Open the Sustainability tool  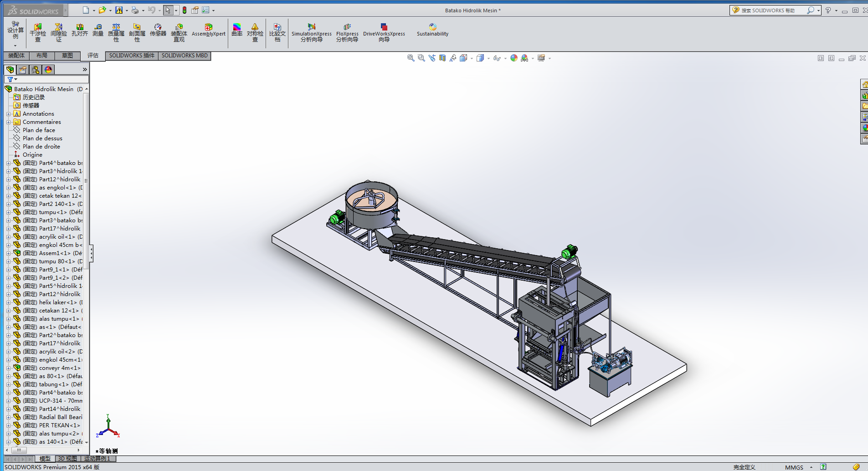point(432,30)
